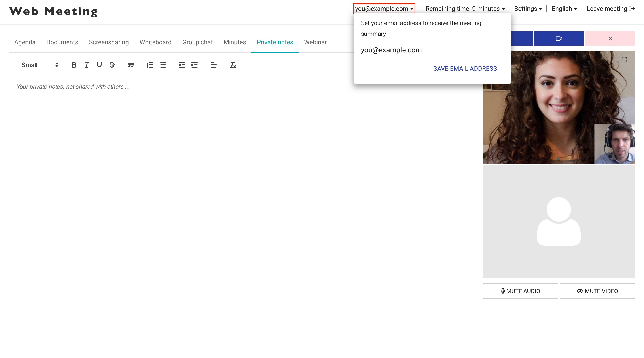Open the English language dropdown
The width and height of the screenshot is (644, 358).
click(x=564, y=9)
